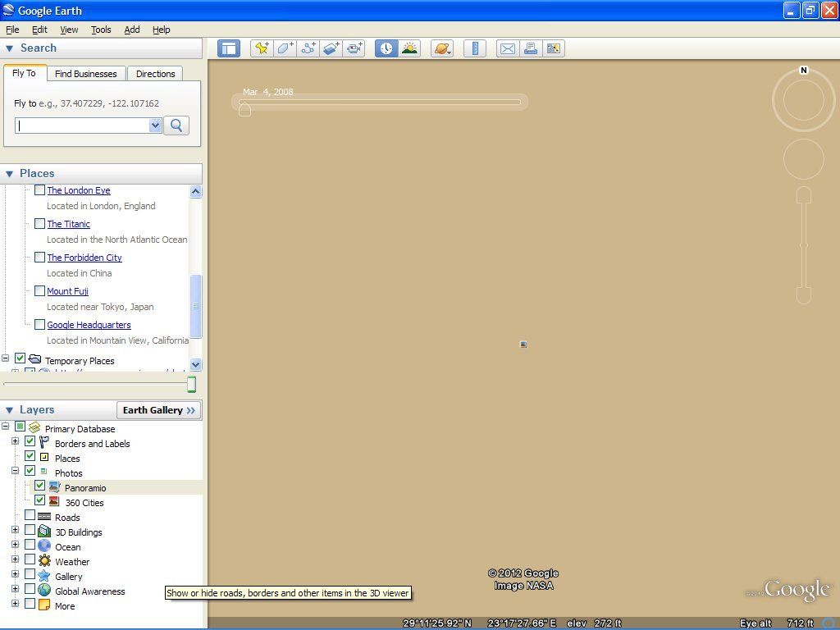Enable Roads layer checkbox
The image size is (840, 630).
tap(30, 515)
